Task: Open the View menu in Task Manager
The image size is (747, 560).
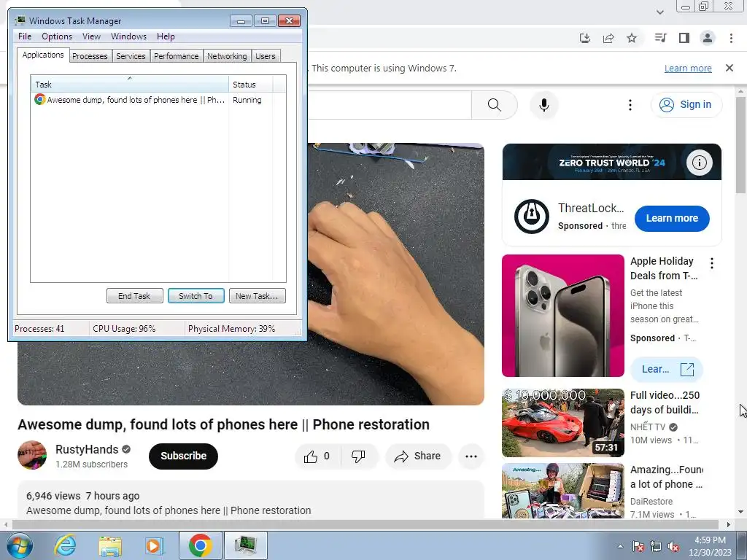Action: [x=91, y=36]
